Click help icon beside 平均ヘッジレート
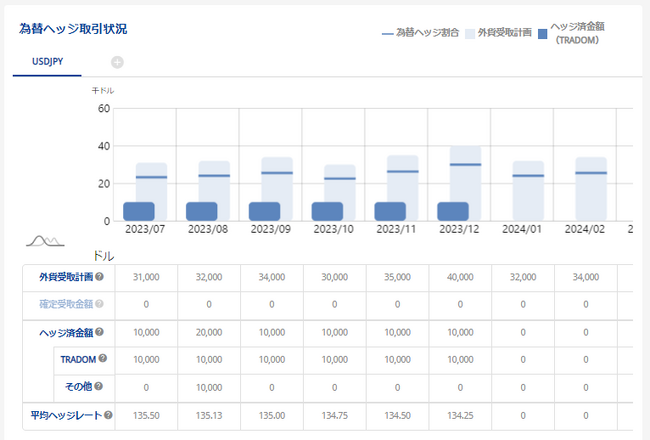 (107, 415)
